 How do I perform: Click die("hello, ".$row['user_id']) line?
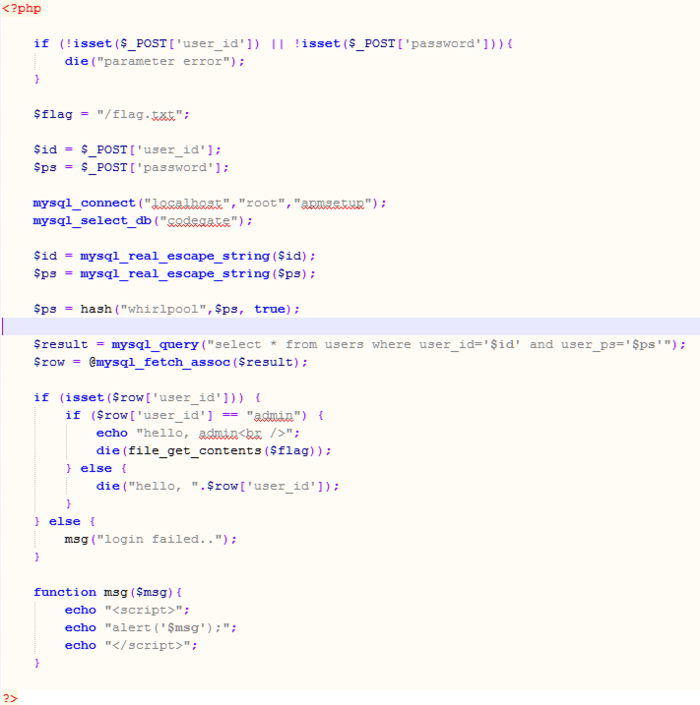click(x=217, y=486)
